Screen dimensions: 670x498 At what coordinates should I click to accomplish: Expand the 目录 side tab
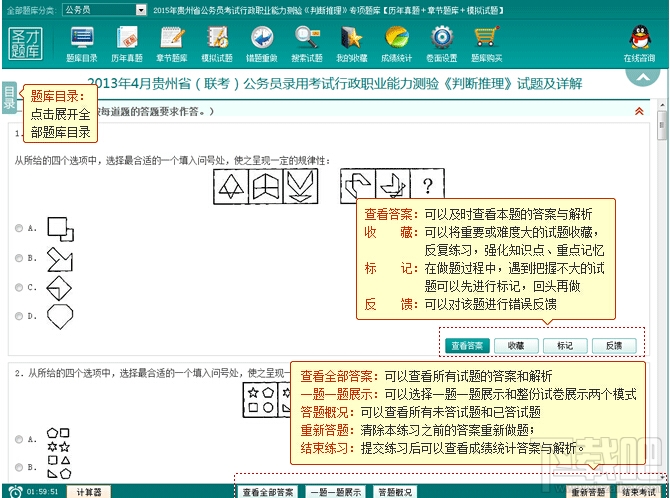[9, 97]
